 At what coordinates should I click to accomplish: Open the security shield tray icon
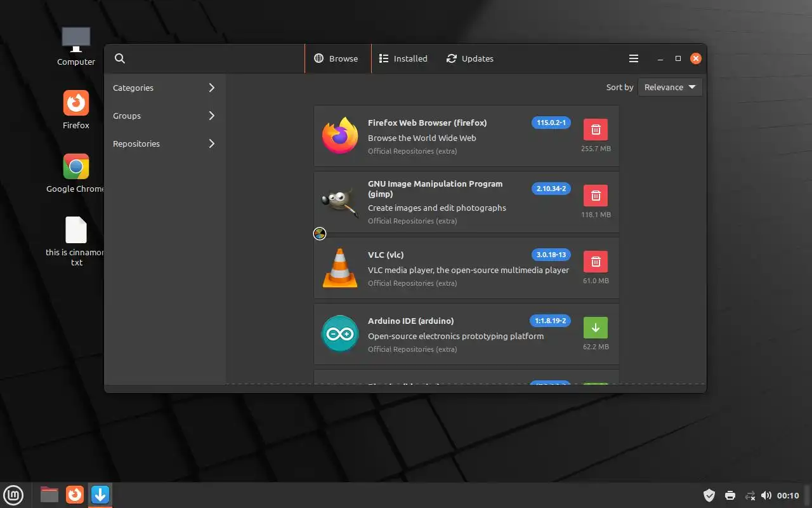coord(709,495)
